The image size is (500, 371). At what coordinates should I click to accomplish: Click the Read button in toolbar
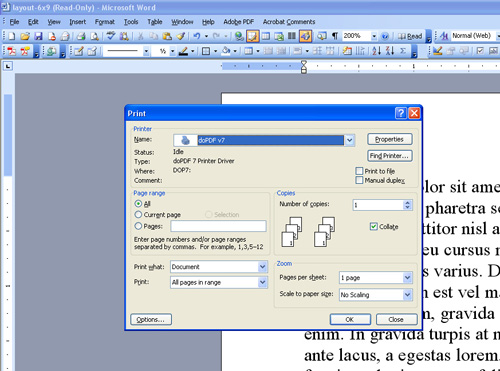coord(410,36)
